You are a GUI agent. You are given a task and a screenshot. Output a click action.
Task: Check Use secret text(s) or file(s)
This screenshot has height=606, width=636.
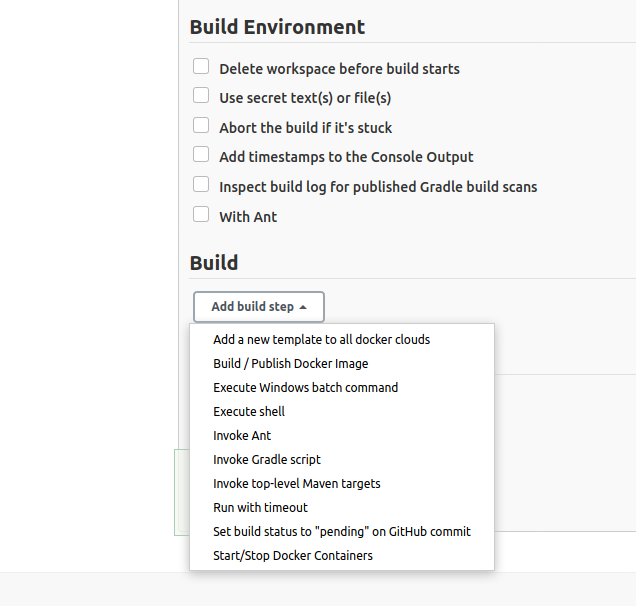click(201, 95)
